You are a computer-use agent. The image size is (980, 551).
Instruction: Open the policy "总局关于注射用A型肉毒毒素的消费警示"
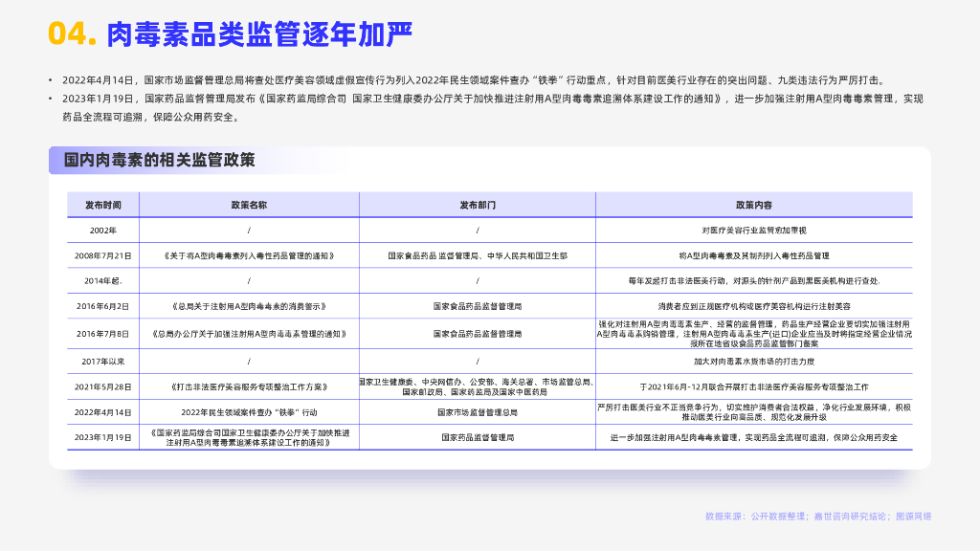pos(249,307)
